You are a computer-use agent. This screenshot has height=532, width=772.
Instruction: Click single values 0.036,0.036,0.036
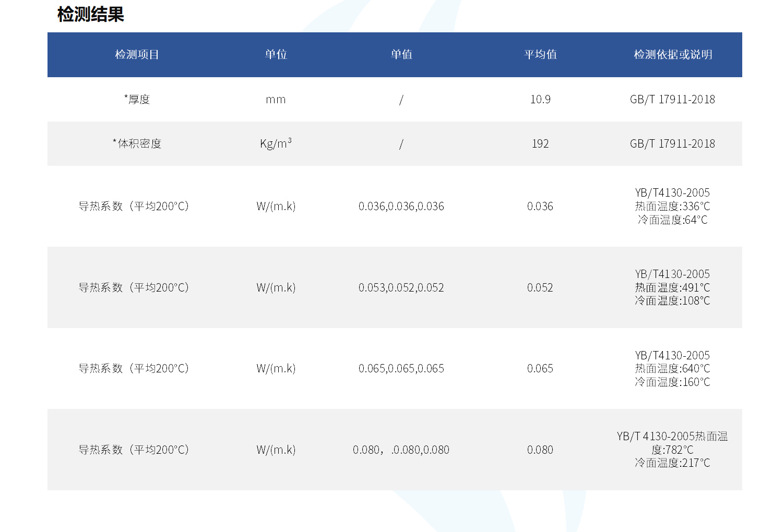[401, 207]
